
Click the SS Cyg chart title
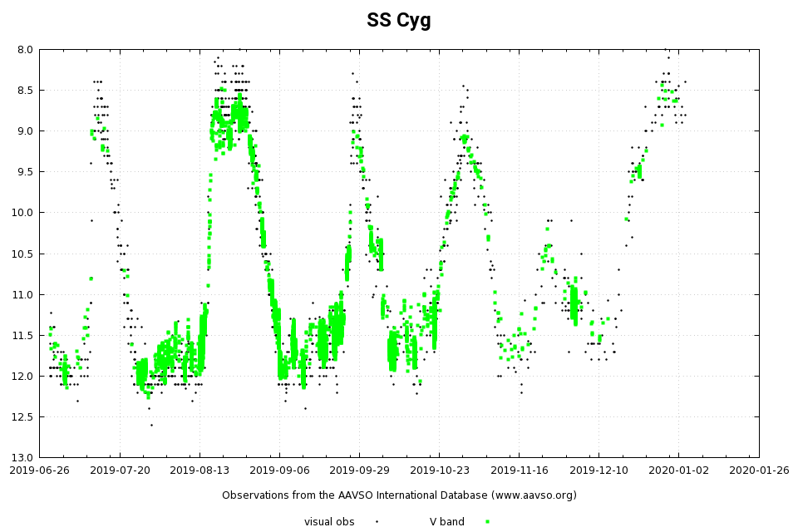[x=399, y=21]
